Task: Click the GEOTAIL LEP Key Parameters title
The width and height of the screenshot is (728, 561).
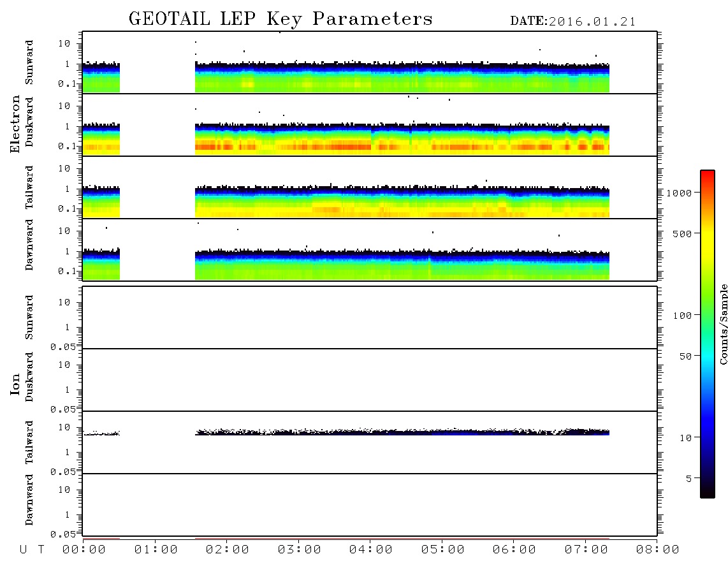Action: pyautogui.click(x=280, y=19)
